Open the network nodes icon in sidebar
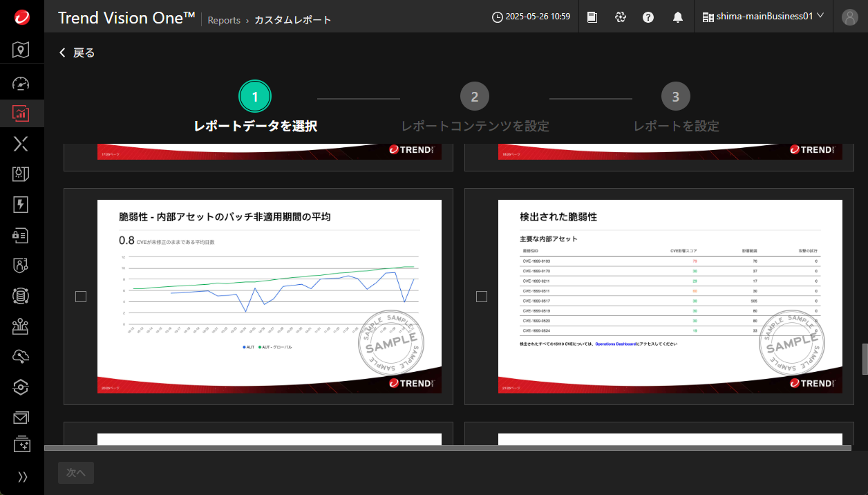 21,326
